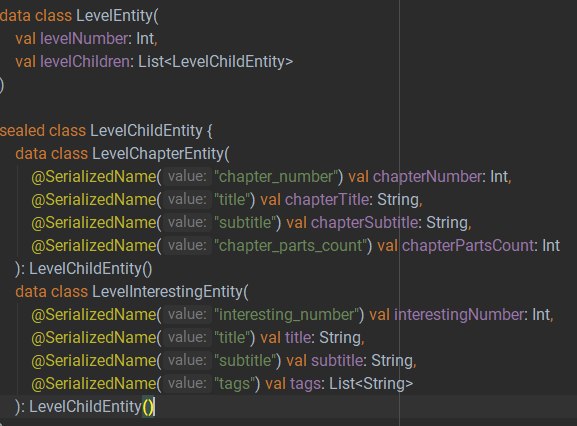This screenshot has width=577, height=426.
Task: Click the interestingNumber property name
Action: tap(459, 315)
